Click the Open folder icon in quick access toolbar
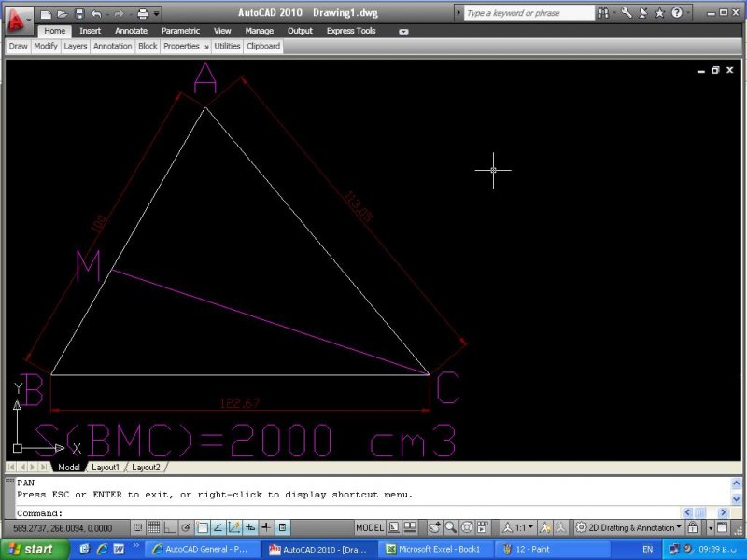 62,14
